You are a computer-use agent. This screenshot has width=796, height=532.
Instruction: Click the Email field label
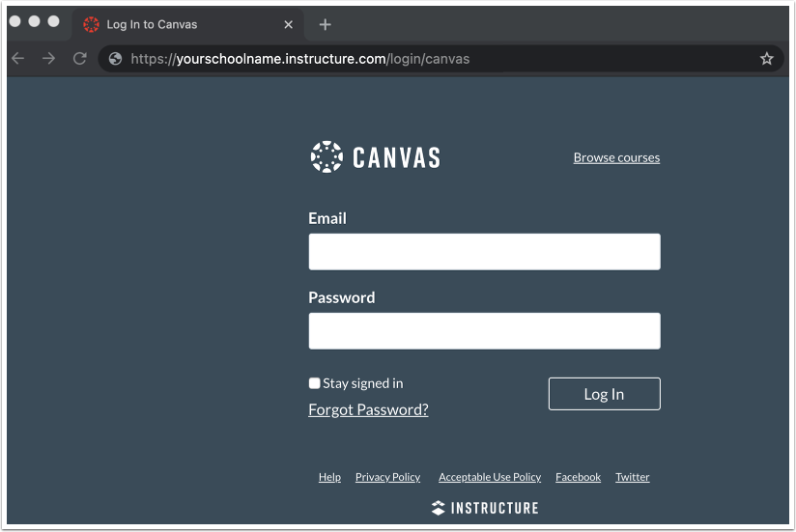pyautogui.click(x=327, y=218)
